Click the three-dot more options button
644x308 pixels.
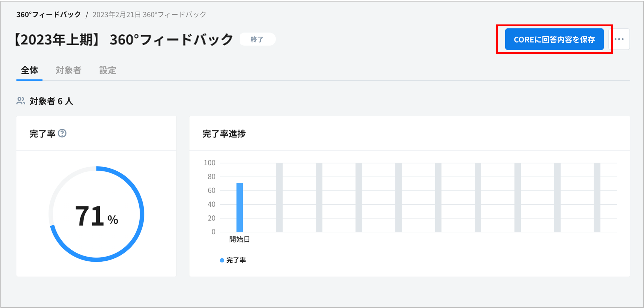(619, 39)
